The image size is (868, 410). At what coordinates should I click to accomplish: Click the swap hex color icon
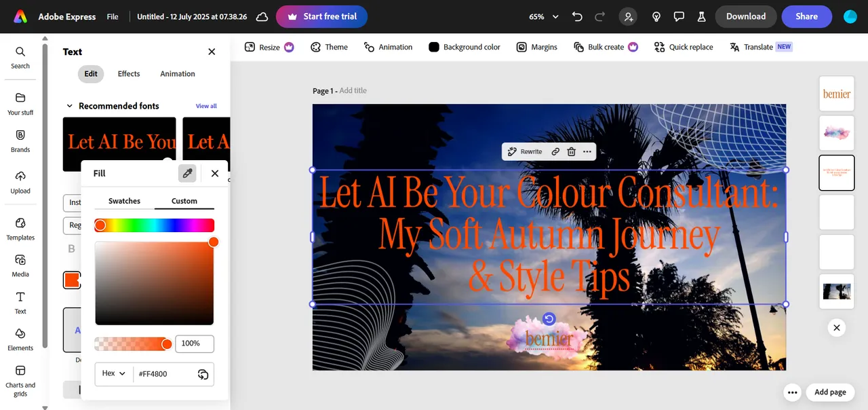tap(203, 374)
